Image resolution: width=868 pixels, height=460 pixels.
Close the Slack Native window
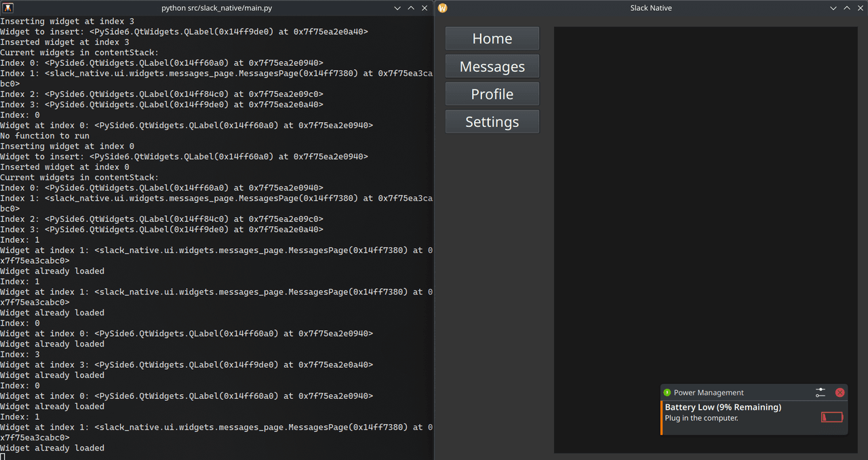(x=859, y=8)
